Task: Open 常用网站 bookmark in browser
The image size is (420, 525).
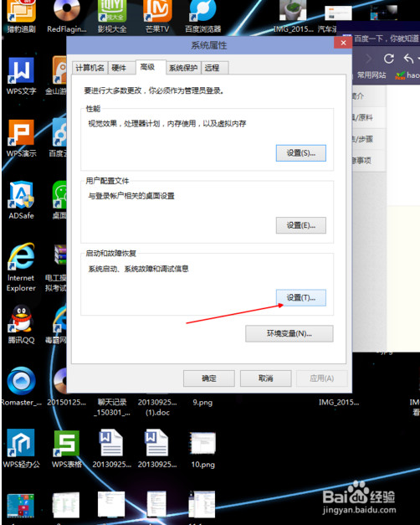Action: pos(371,75)
